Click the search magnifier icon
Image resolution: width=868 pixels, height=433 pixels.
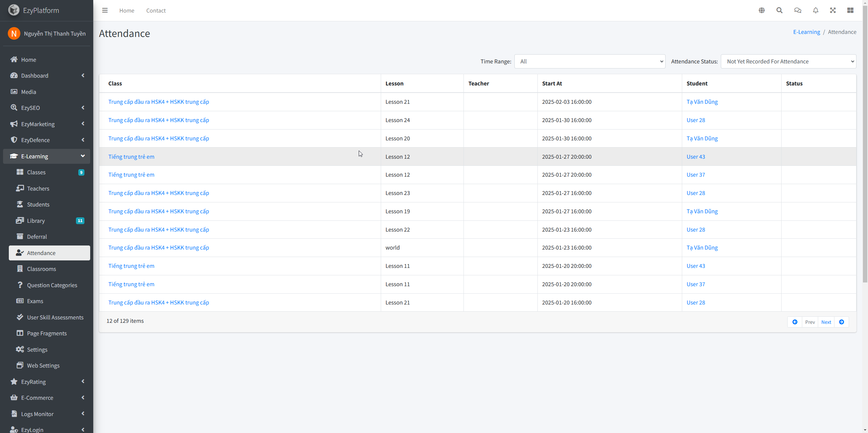tap(780, 11)
